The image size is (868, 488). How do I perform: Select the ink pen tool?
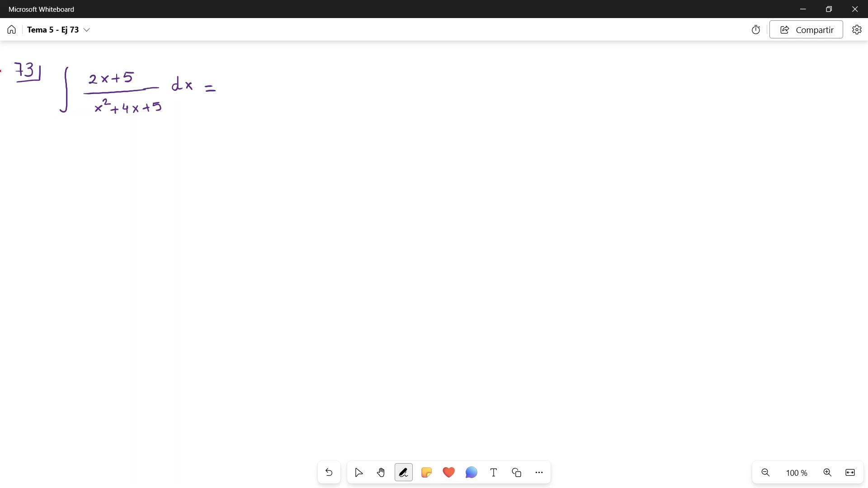(x=403, y=473)
